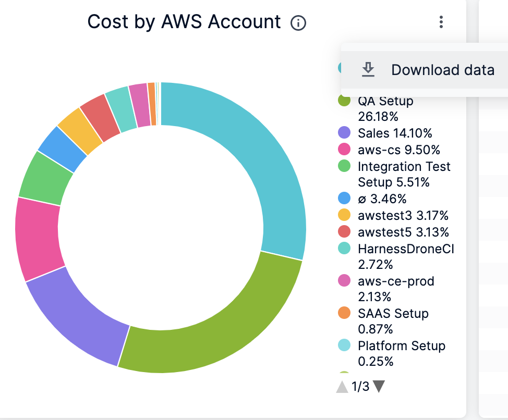Click aws-ce-prod pink legend marker

(344, 281)
